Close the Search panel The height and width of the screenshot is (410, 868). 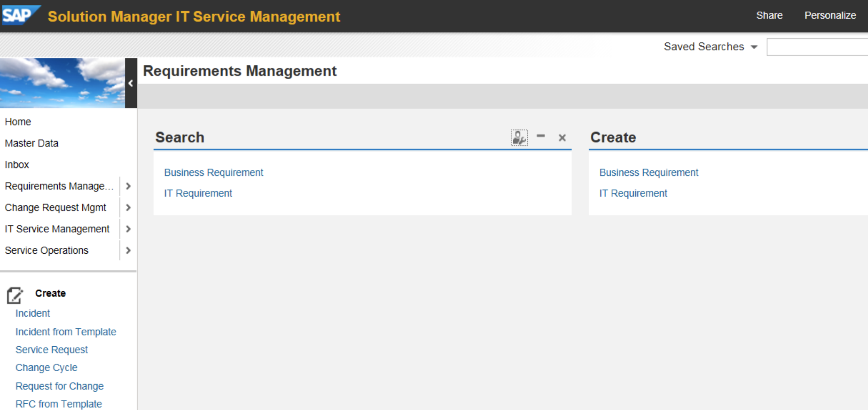coord(562,138)
